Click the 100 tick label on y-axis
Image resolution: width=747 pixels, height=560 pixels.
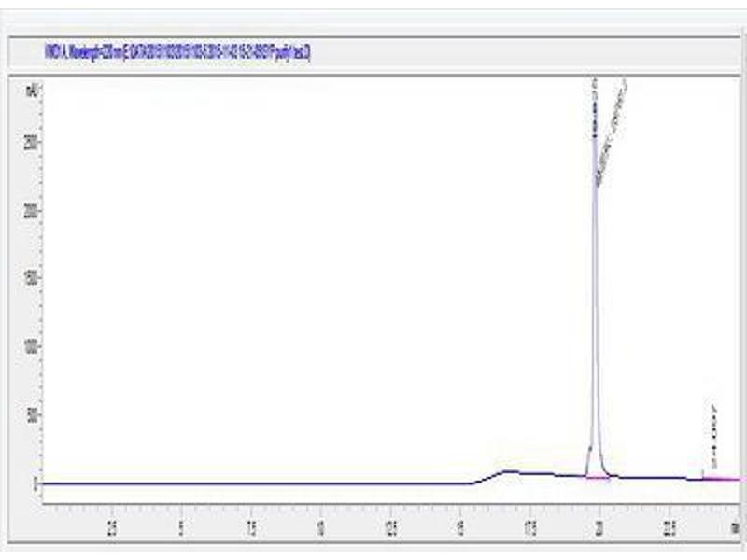(32, 347)
